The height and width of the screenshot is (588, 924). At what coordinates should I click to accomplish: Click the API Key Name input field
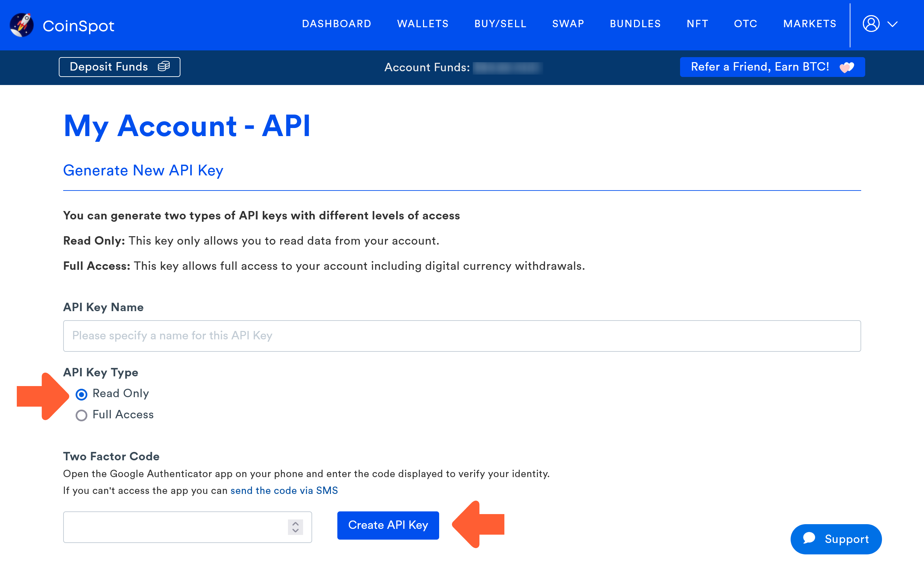[x=460, y=336]
